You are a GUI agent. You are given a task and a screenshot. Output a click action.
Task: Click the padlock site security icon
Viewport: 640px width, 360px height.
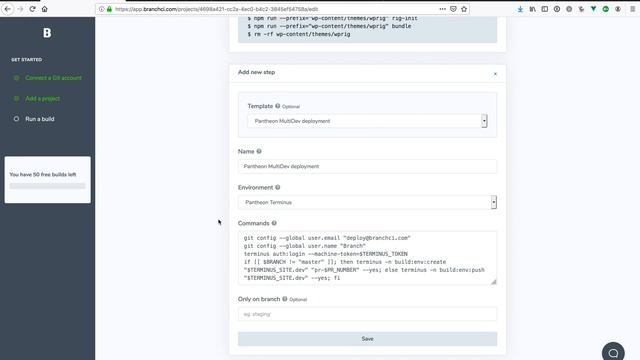(x=109, y=9)
